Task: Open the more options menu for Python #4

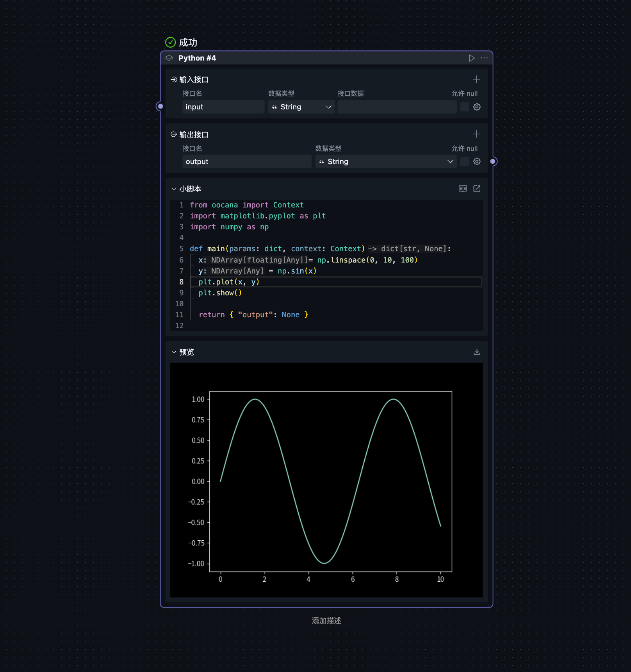Action: [484, 58]
